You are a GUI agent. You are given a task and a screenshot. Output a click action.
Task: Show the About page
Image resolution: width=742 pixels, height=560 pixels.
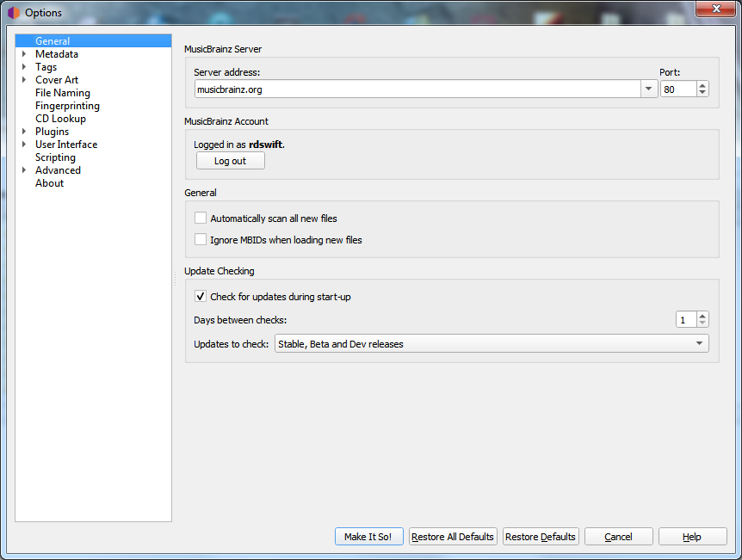[49, 183]
